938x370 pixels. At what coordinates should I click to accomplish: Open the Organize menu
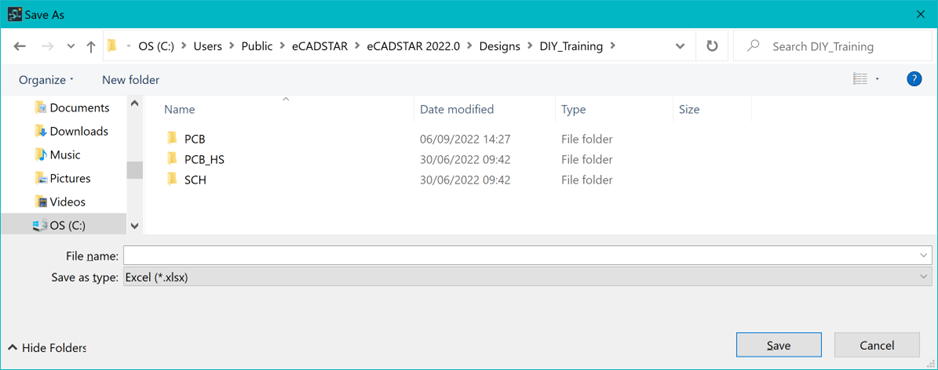pos(46,79)
